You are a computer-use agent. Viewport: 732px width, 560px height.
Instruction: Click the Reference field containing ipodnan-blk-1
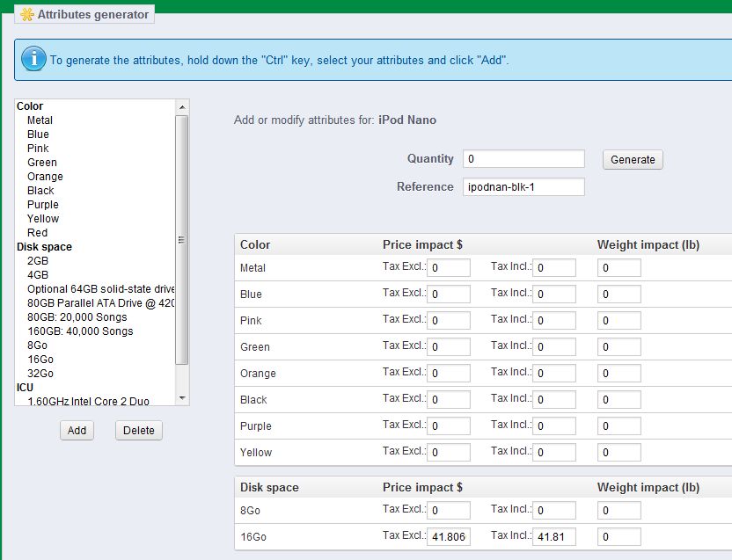tap(523, 186)
